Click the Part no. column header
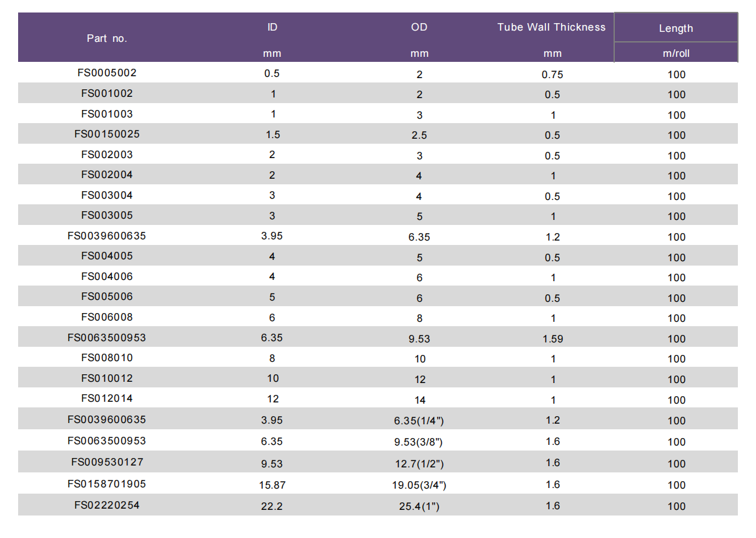756x538 pixels. pyautogui.click(x=107, y=39)
